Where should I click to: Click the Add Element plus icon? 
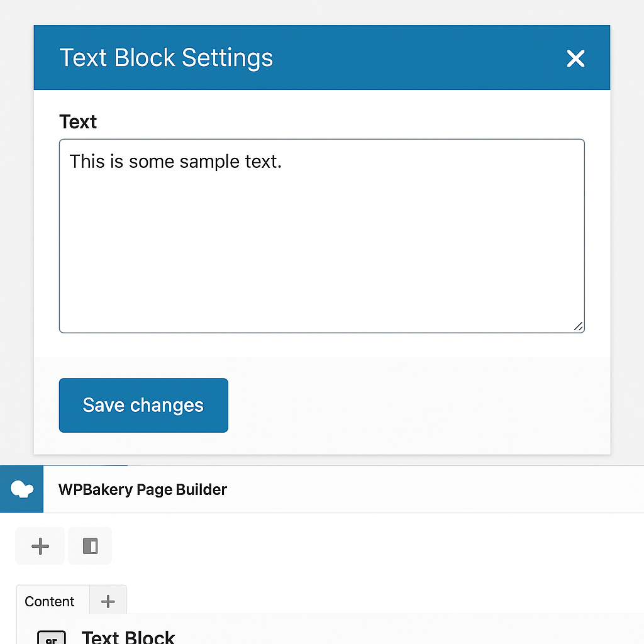click(40, 546)
